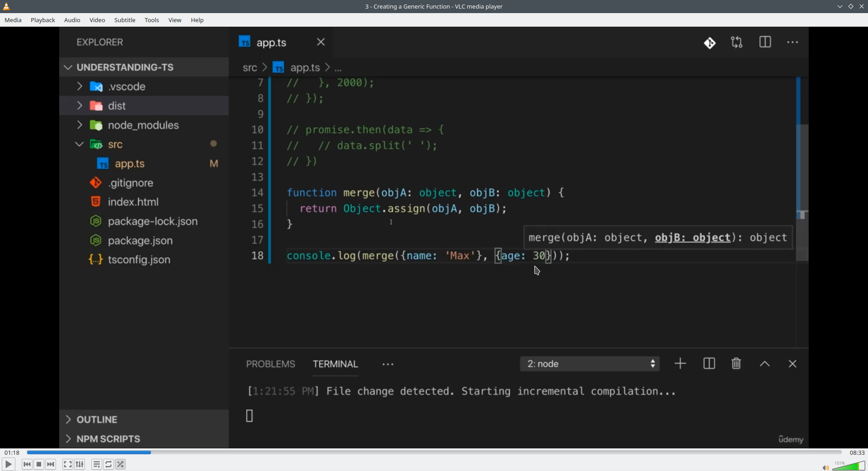Image resolution: width=868 pixels, height=471 pixels.
Task: Show extended settings panel
Action: click(80, 464)
